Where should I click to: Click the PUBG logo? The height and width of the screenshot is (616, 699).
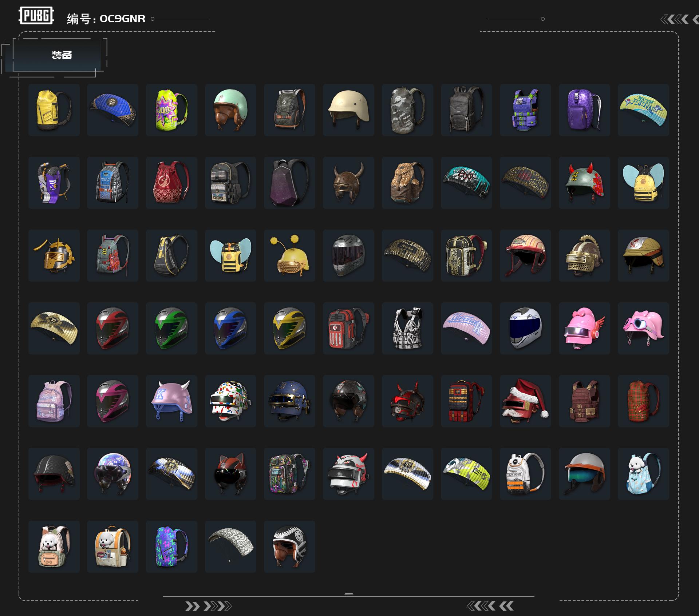pyautogui.click(x=36, y=15)
